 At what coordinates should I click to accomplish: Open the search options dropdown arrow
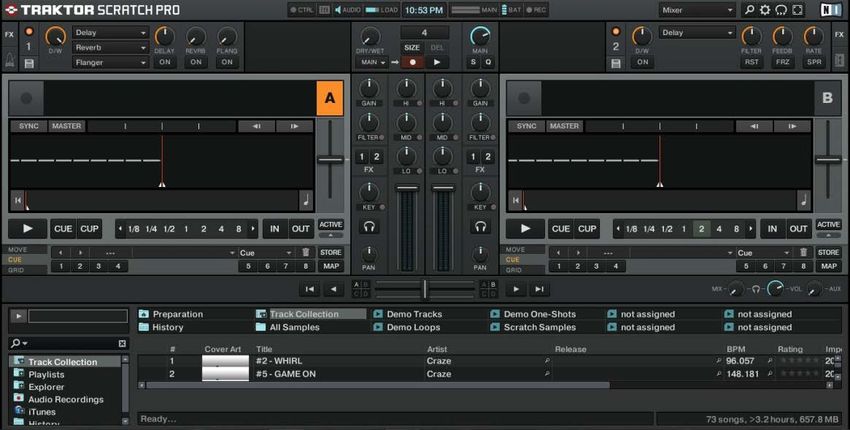[x=25, y=343]
